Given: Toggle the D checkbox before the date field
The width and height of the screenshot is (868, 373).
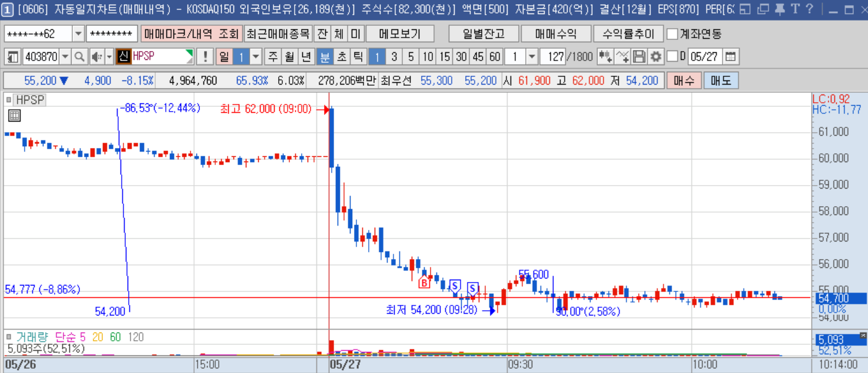Looking at the screenshot, I should pyautogui.click(x=672, y=56).
